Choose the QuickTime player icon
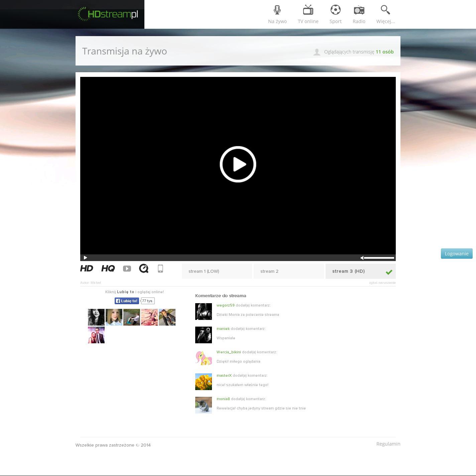Image resolution: width=476 pixels, height=476 pixels. pyautogui.click(x=144, y=268)
